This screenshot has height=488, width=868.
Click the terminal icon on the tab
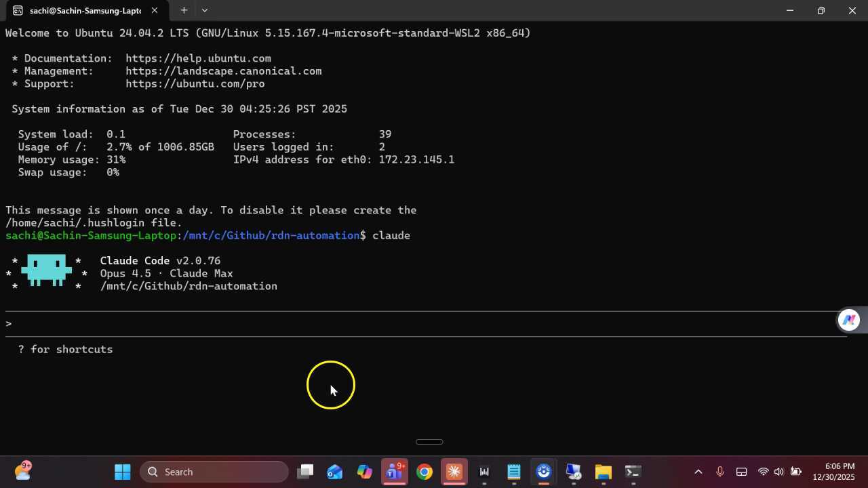click(18, 11)
